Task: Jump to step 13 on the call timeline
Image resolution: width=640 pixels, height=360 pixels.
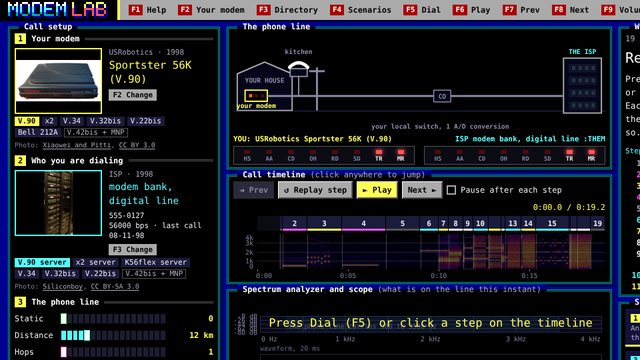Action: point(513,224)
